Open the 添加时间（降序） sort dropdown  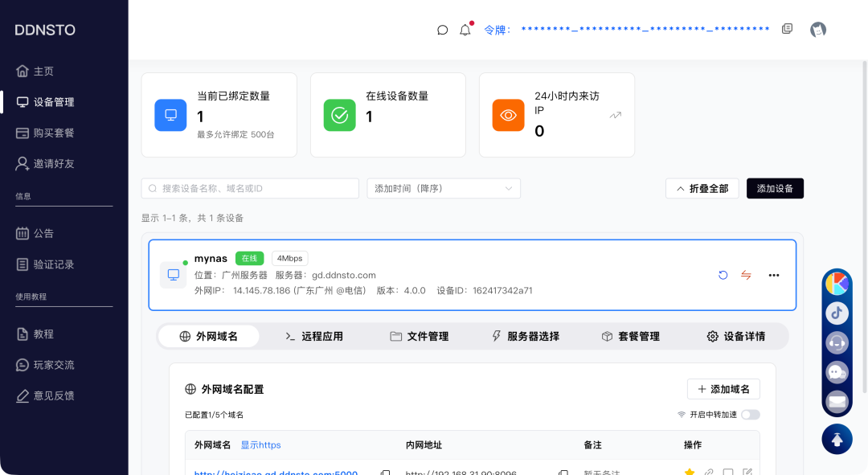(443, 188)
